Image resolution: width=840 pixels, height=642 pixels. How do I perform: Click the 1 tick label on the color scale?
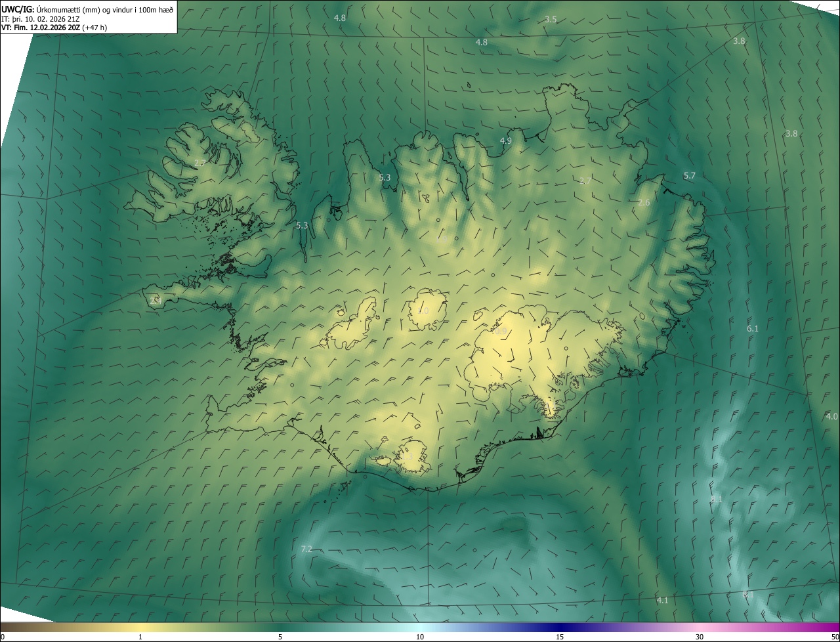coord(140,637)
